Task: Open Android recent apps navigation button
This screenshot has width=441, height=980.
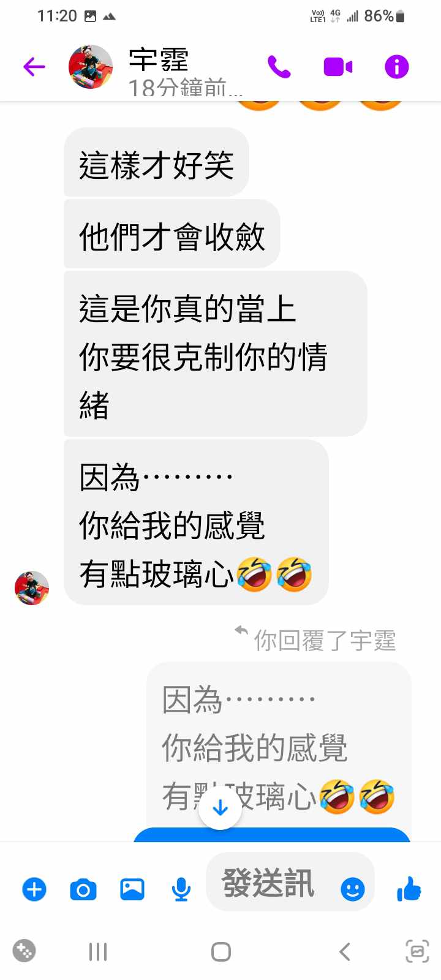Action: pos(98,951)
